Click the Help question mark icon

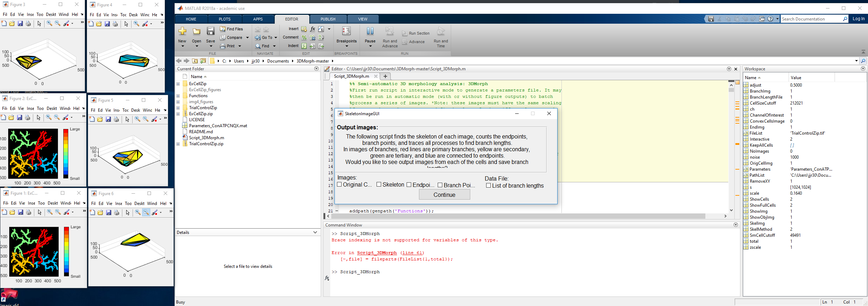[770, 19]
